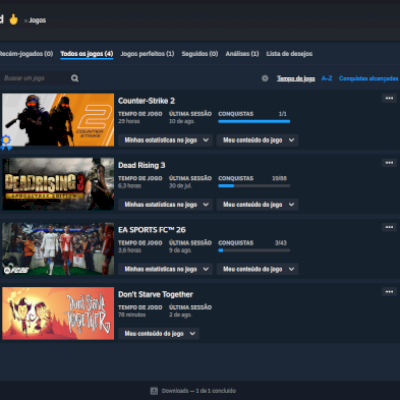Click the EA SPORTS FC 26 banner thumbnail

coord(58,249)
